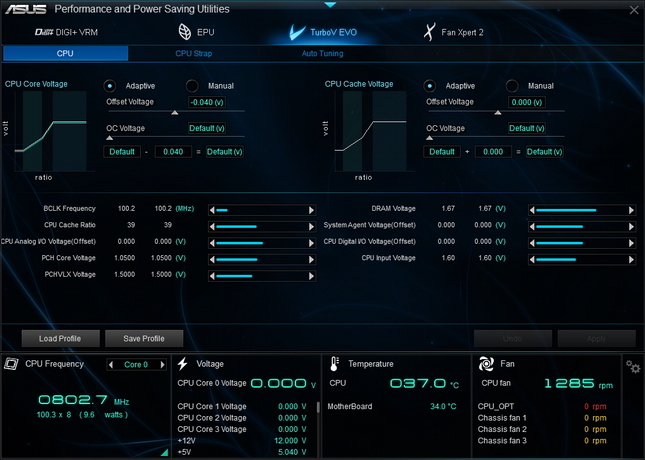Click the CPU Cache OC Voltage Default field
645x460 pixels.
click(527, 128)
